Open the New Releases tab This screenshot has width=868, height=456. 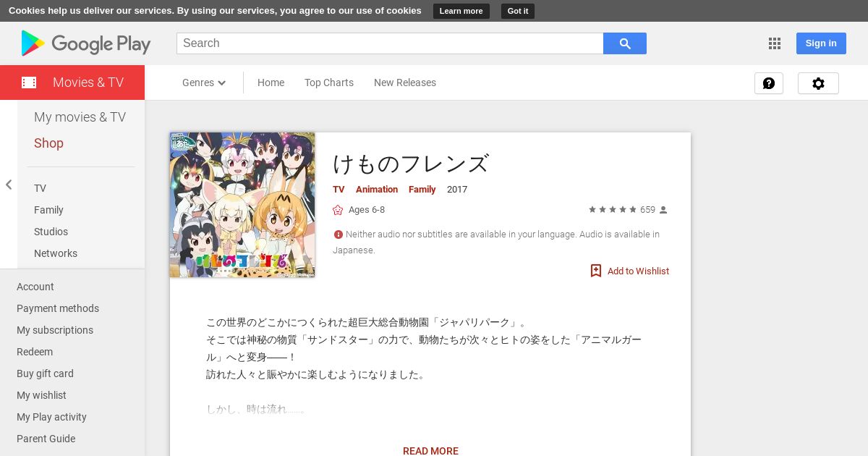click(x=405, y=83)
